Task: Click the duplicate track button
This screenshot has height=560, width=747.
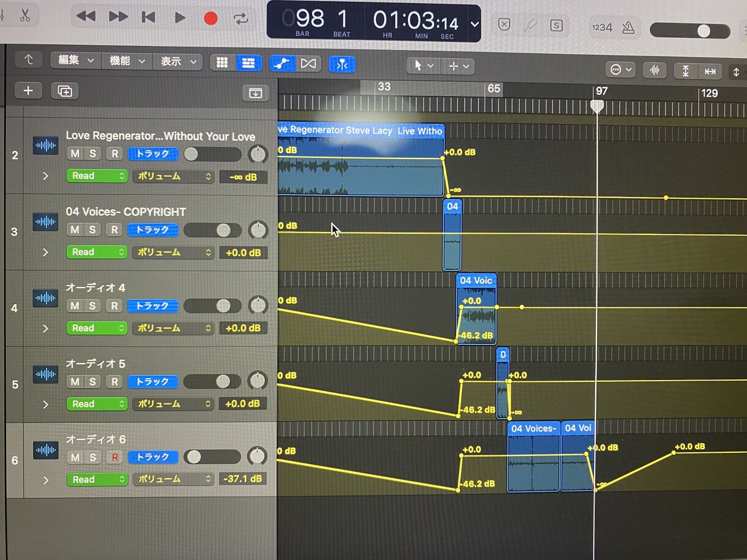Action: pos(64,91)
